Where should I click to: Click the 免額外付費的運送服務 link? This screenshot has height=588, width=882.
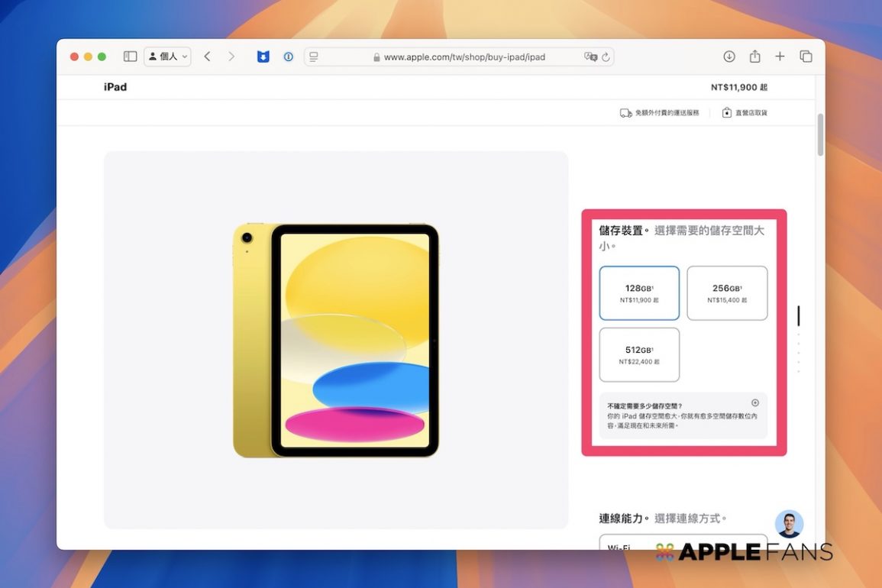[x=660, y=113]
